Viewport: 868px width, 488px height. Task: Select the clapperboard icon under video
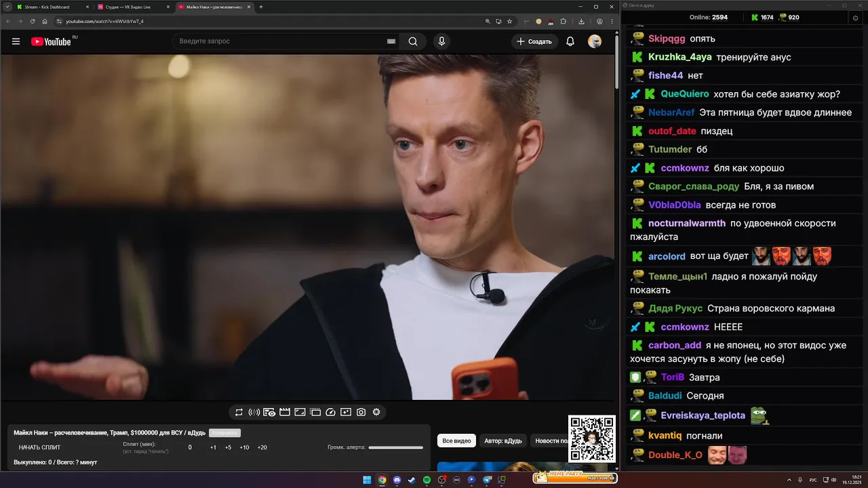click(285, 412)
